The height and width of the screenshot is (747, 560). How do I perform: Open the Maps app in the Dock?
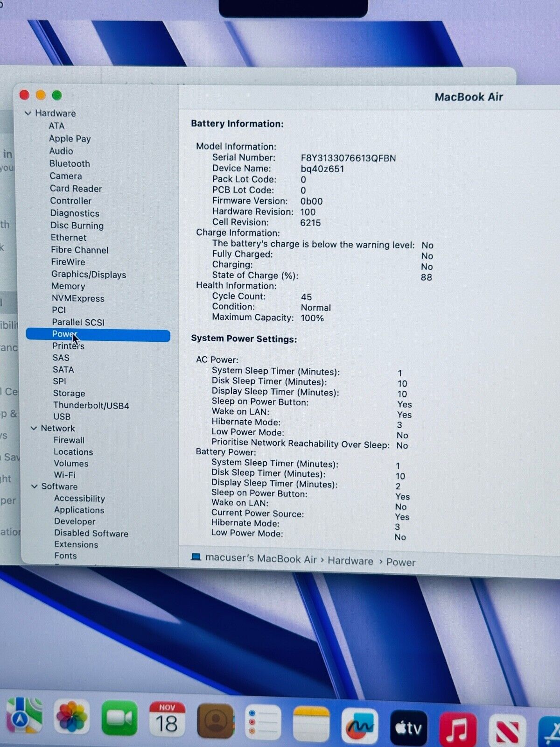pyautogui.click(x=23, y=717)
